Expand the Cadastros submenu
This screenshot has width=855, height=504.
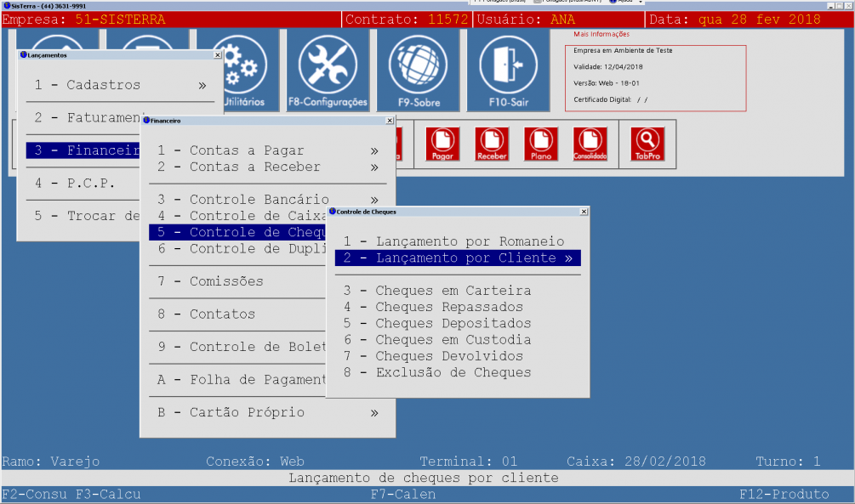point(119,85)
